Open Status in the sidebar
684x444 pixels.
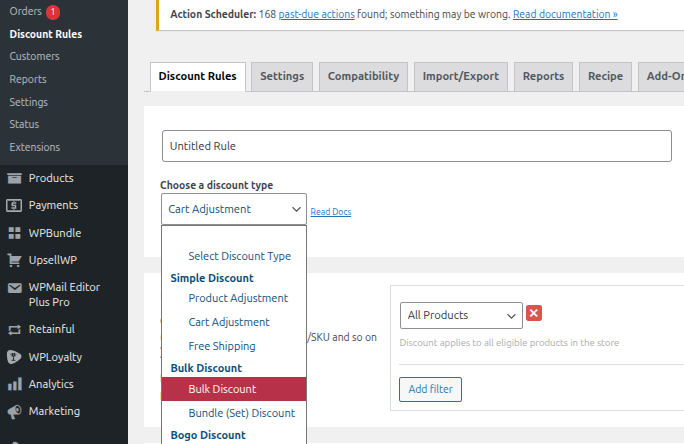[x=24, y=124]
